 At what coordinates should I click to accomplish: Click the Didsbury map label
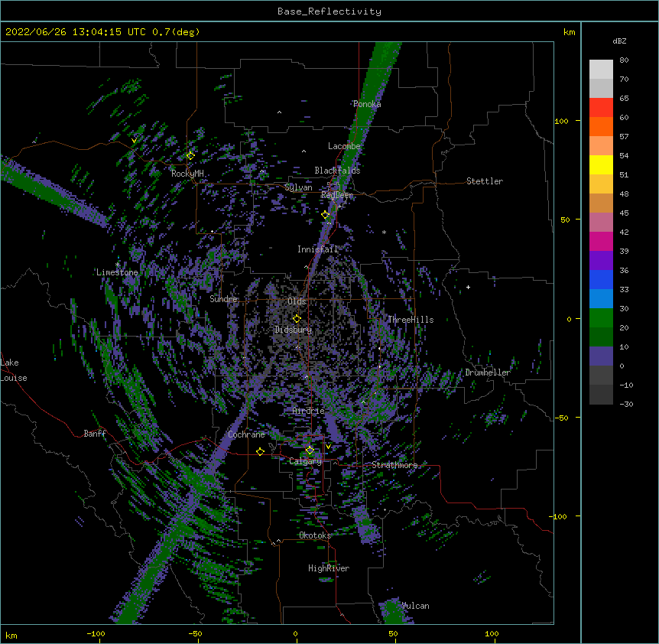(x=294, y=330)
